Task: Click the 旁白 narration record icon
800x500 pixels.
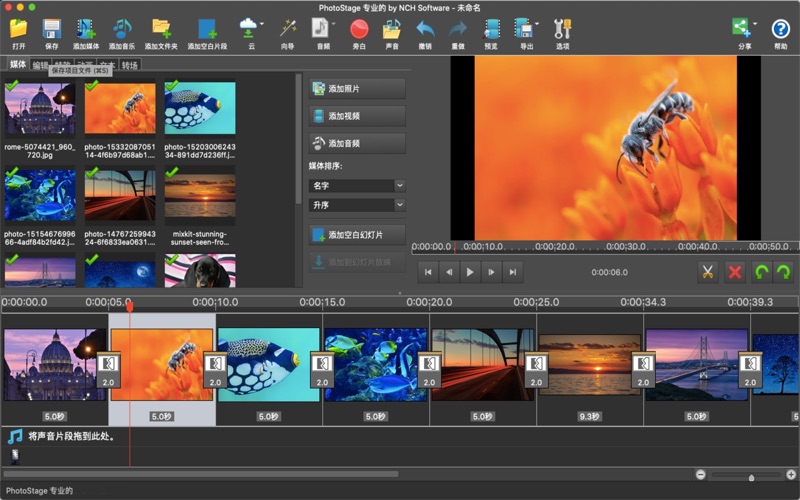Action: pyautogui.click(x=358, y=29)
